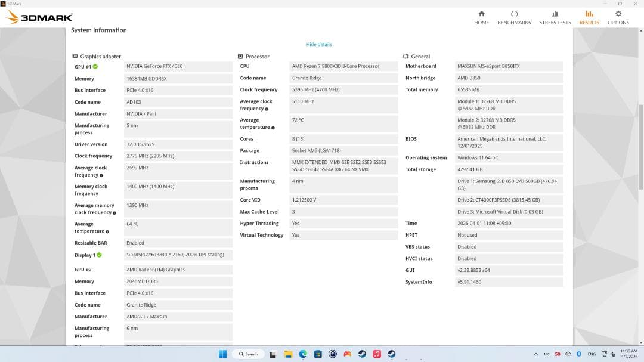Click the MAXSUN MS-eSport B850ITX motherboard value

click(509, 66)
